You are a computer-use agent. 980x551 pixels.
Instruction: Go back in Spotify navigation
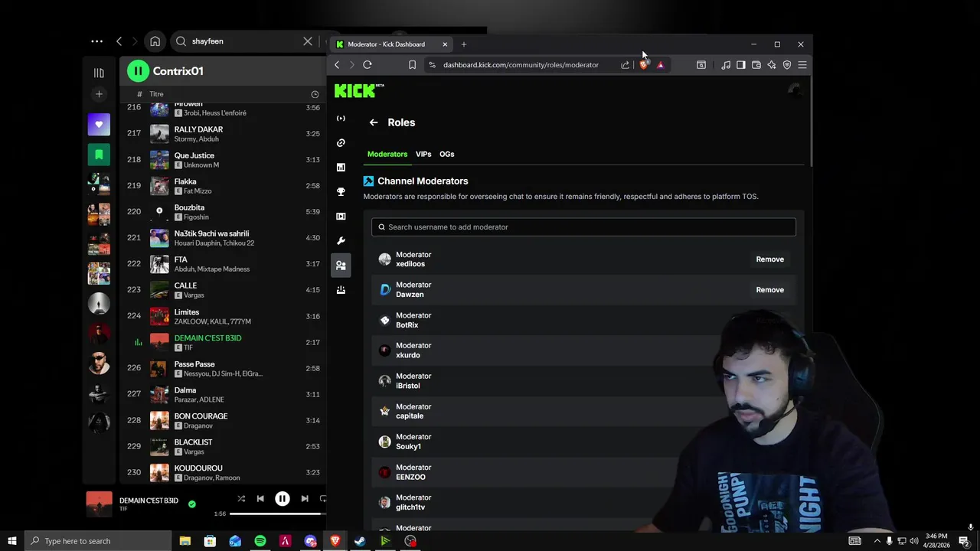tap(119, 41)
